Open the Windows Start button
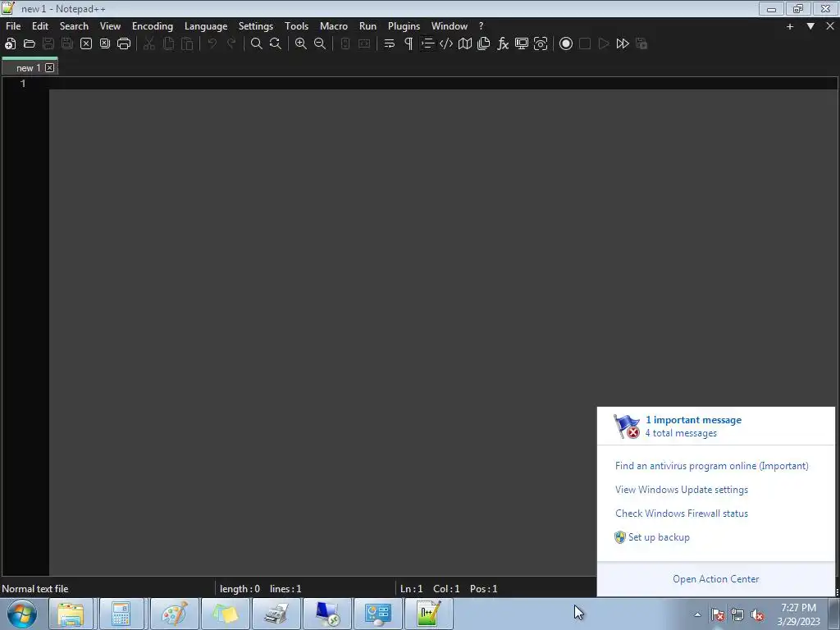This screenshot has height=630, width=840. (x=22, y=614)
